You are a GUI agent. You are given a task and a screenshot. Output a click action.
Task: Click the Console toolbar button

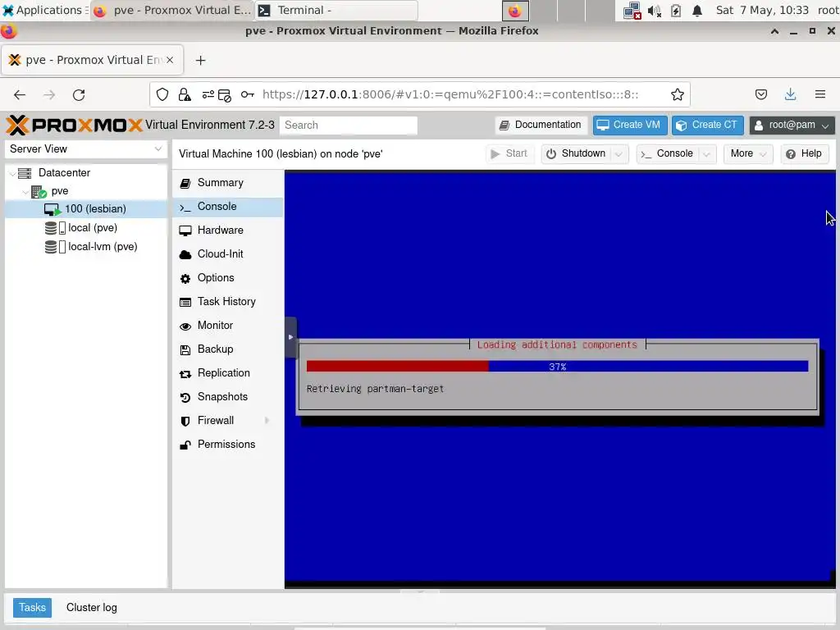668,153
